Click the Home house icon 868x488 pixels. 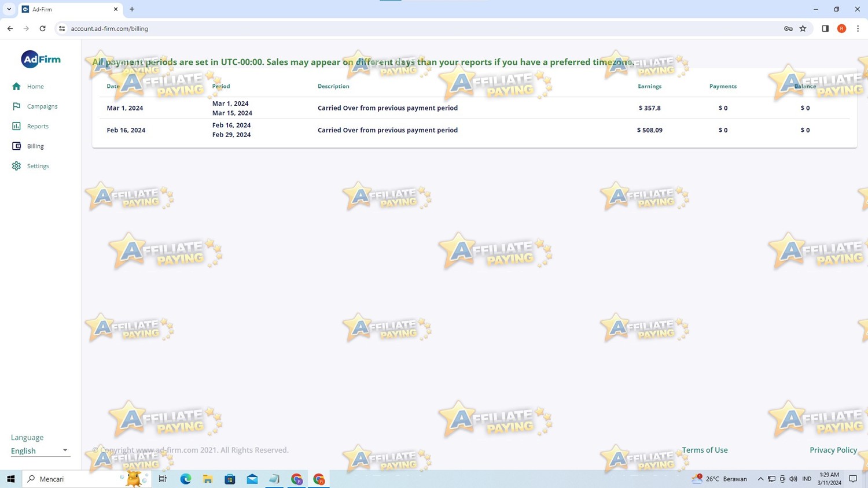tap(16, 86)
